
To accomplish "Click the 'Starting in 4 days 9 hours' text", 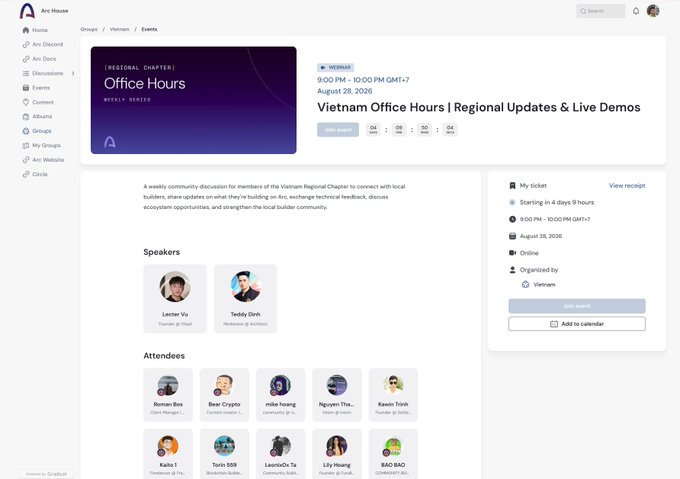I will pos(557,202).
